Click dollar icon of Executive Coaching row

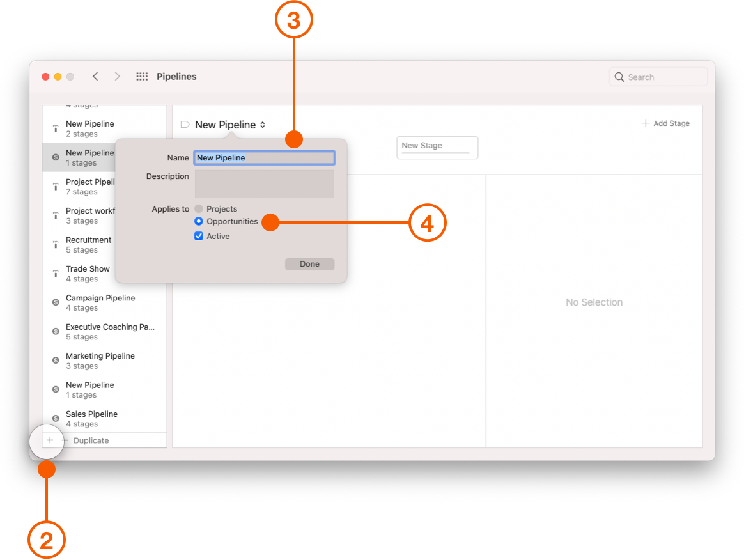pos(56,331)
